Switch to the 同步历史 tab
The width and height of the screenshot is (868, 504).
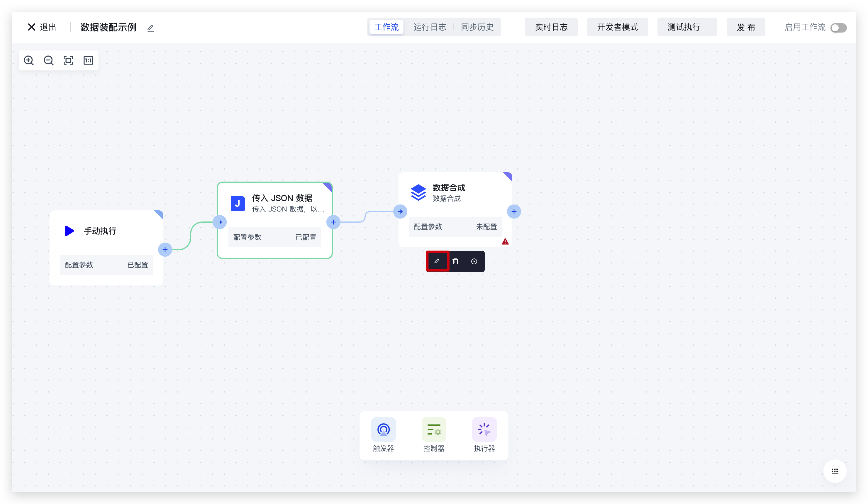pos(477,27)
